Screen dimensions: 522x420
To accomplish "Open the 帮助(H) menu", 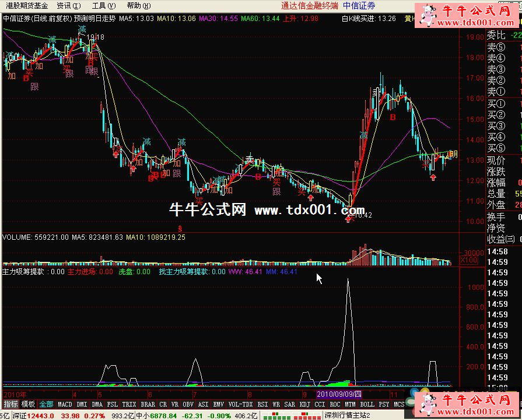I will click(x=138, y=6).
